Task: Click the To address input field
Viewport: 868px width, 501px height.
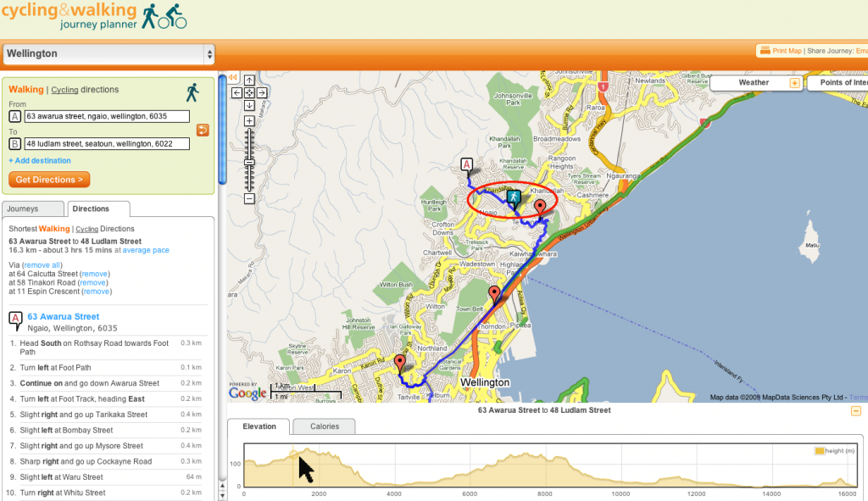Action: pyautogui.click(x=107, y=144)
